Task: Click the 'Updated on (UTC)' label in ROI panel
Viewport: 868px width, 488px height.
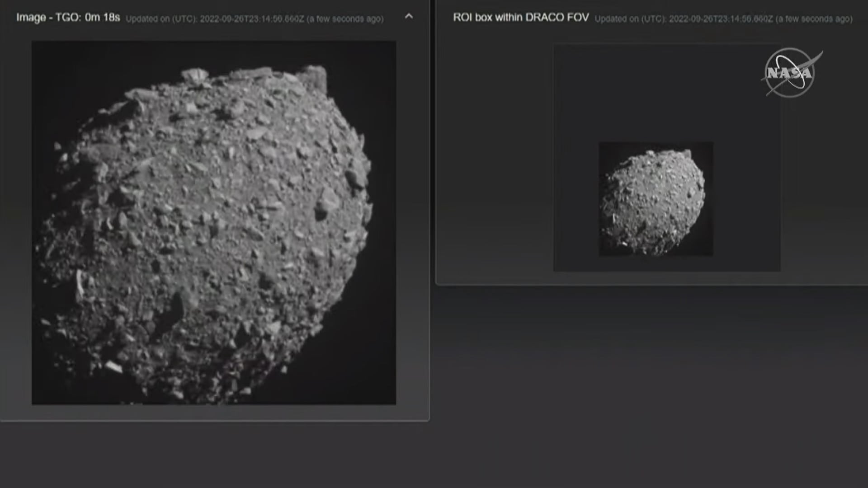Action: pos(630,19)
